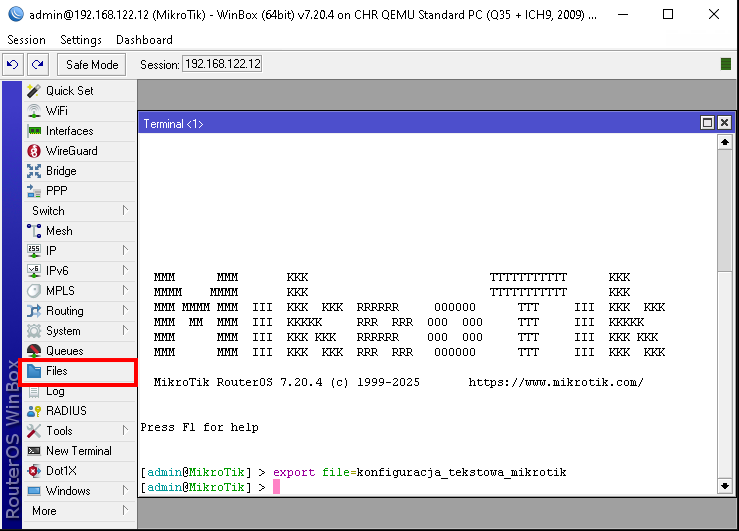Viewport: 739px width, 531px height.
Task: Expand the Windows submenu arrow
Action: (x=125, y=490)
